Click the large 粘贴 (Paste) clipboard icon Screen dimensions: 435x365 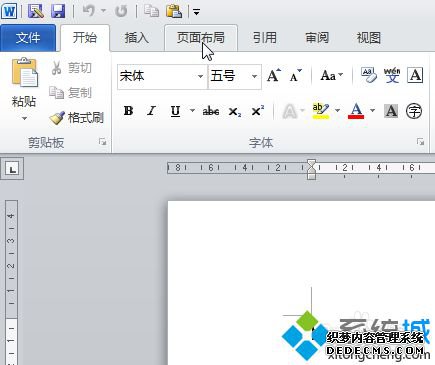click(x=25, y=72)
